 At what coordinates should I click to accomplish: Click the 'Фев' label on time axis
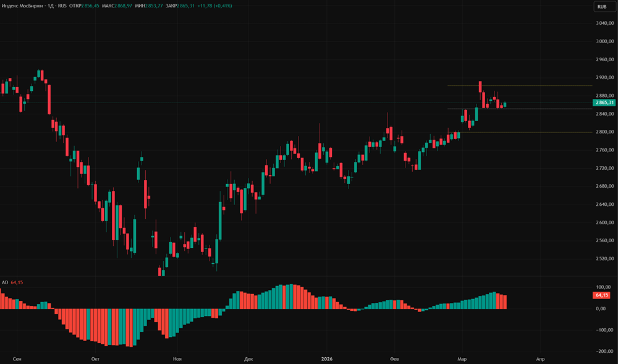click(x=394, y=359)
